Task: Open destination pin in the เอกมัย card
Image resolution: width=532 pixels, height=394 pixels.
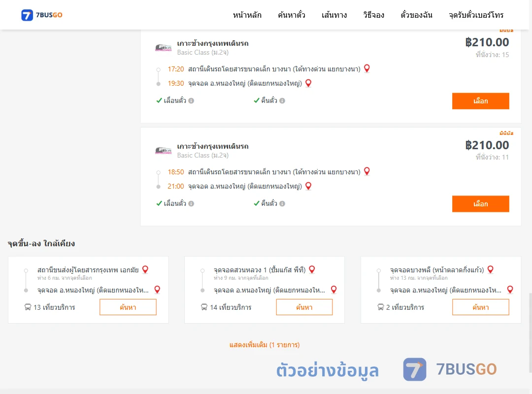Action: click(x=157, y=290)
